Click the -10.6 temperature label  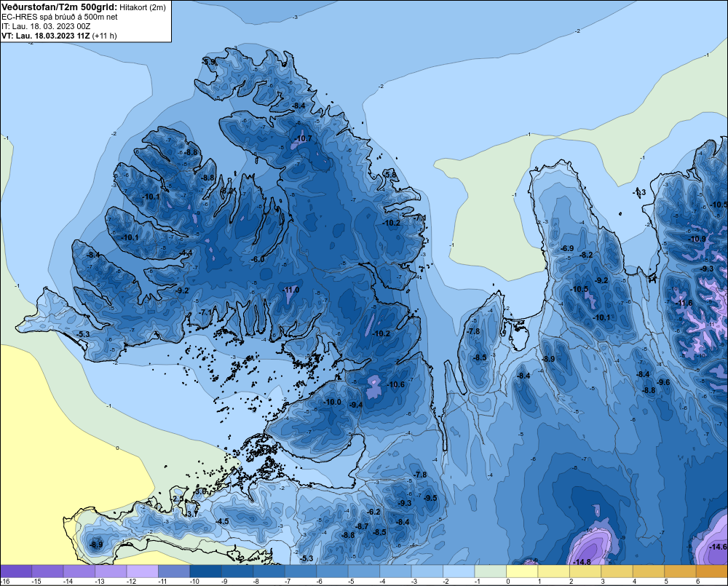coord(395,384)
